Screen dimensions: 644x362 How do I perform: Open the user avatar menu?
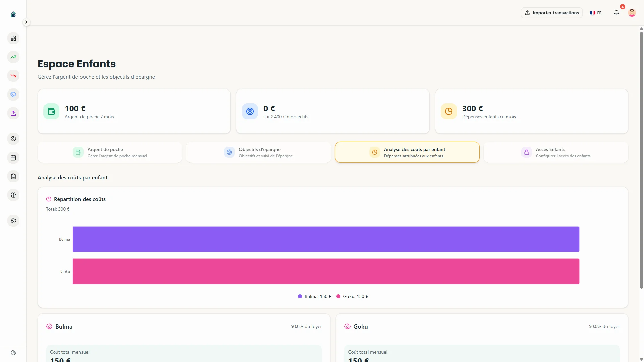pos(632,13)
